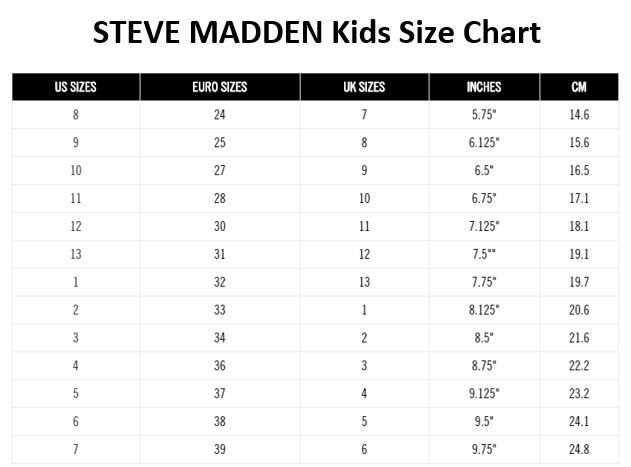Click the EURO SIZES column header
This screenshot has width=631, height=467.
click(x=220, y=87)
